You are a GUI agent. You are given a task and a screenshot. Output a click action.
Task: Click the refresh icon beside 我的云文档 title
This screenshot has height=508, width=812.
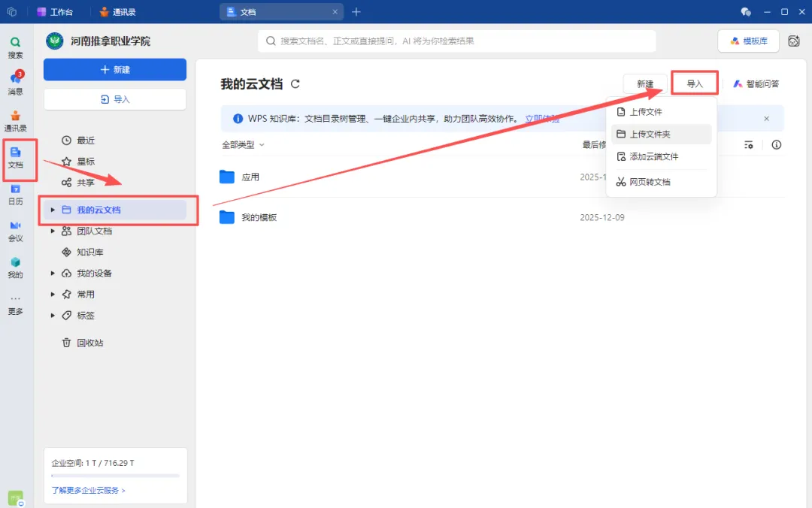295,84
